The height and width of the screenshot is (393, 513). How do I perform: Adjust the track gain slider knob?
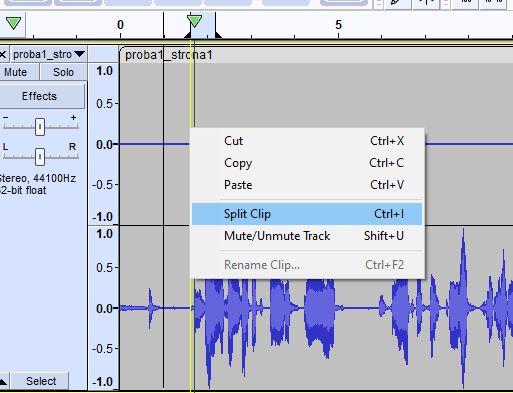coord(40,127)
